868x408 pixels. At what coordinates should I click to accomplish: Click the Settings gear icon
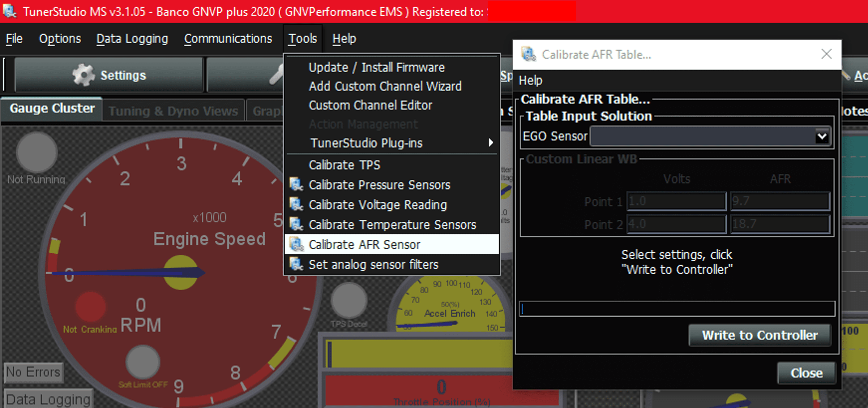83,75
